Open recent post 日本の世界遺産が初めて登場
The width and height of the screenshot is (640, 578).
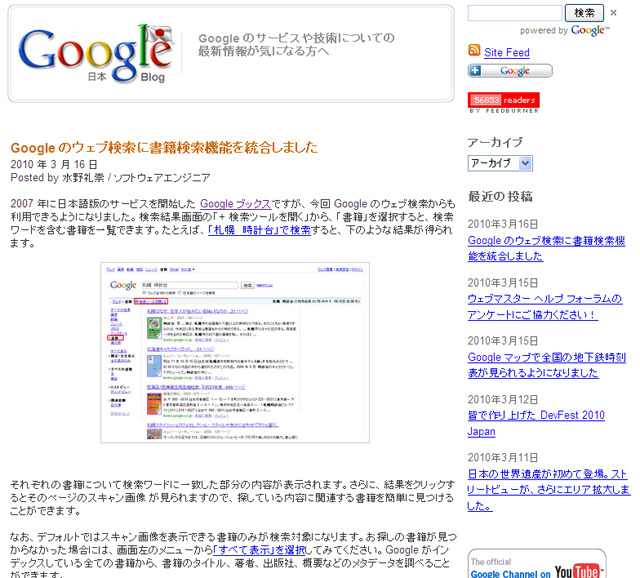click(549, 490)
